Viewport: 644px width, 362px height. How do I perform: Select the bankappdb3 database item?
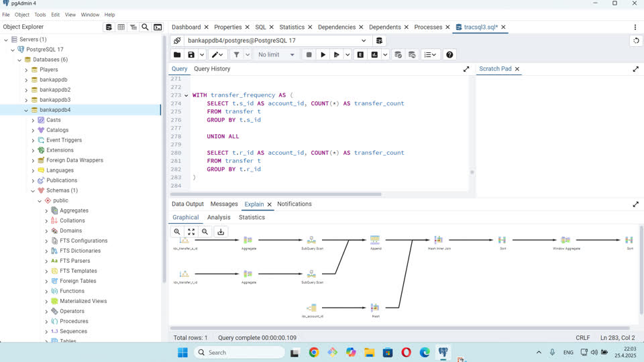pos(55,100)
